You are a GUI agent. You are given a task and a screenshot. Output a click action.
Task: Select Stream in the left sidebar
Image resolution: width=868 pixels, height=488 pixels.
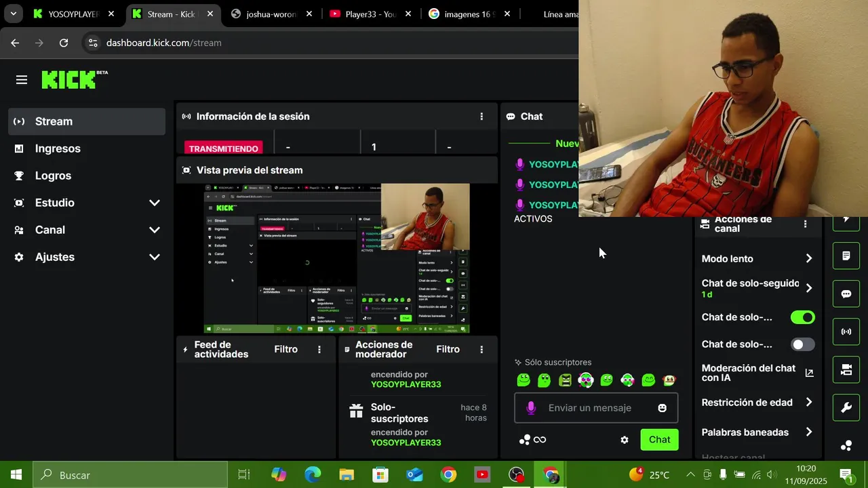87,121
